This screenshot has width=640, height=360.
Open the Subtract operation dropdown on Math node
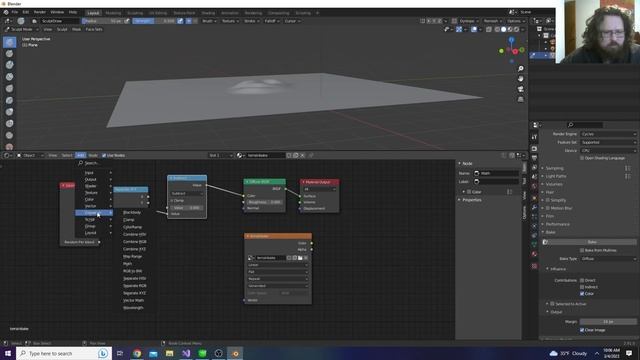(187, 193)
